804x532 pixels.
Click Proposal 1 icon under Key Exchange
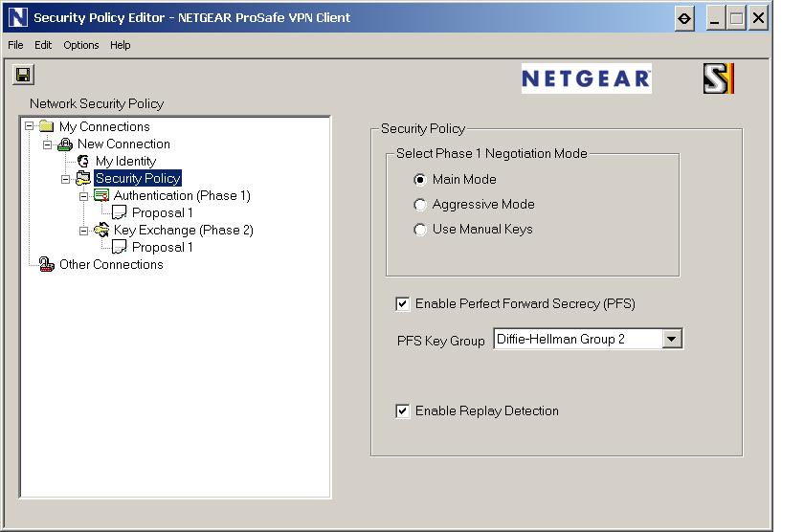click(120, 247)
